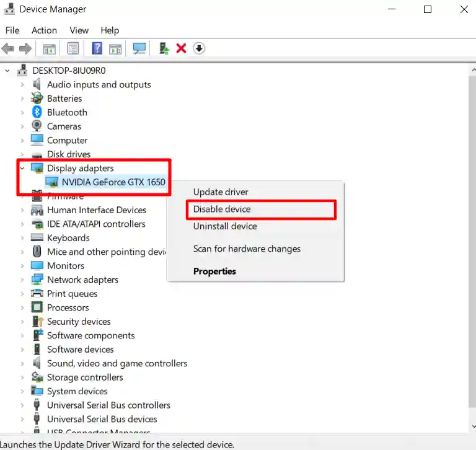This screenshot has height=450, width=476.
Task: Click the Storage controllers icon
Action: coord(37,377)
